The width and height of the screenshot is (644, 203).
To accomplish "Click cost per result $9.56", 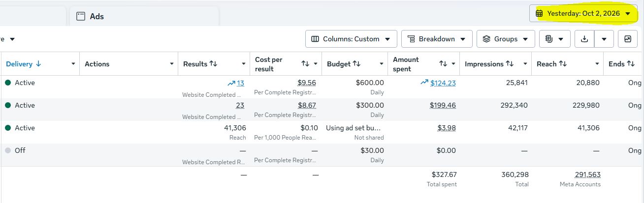I will click(x=307, y=83).
